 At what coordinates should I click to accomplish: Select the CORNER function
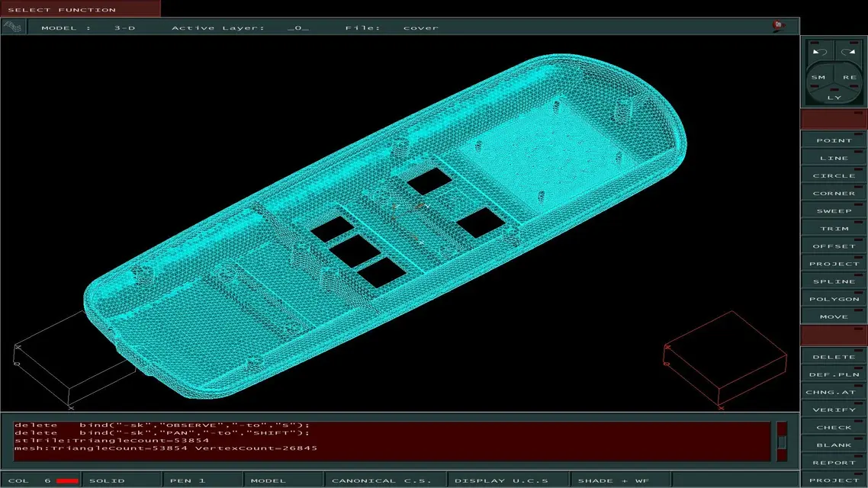834,193
